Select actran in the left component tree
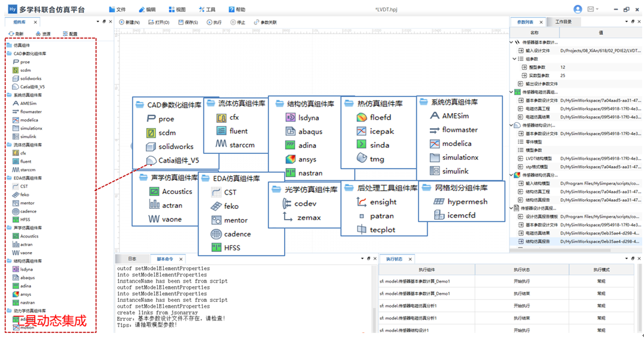Image resolution: width=644 pixels, height=340 pixels. (23, 244)
